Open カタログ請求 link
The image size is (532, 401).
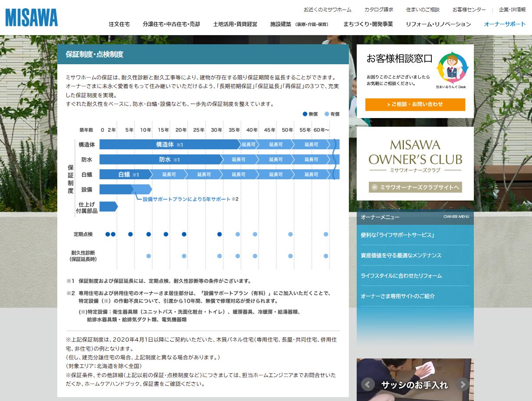tap(379, 10)
